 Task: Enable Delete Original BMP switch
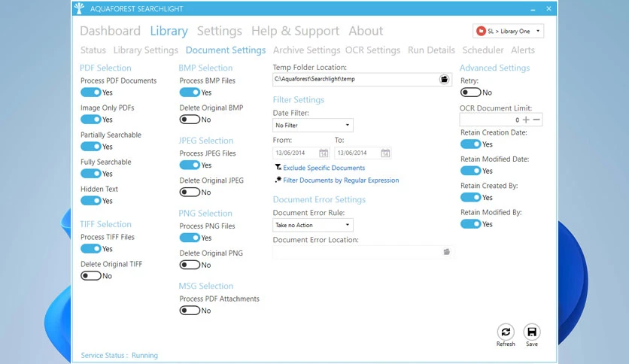point(190,120)
